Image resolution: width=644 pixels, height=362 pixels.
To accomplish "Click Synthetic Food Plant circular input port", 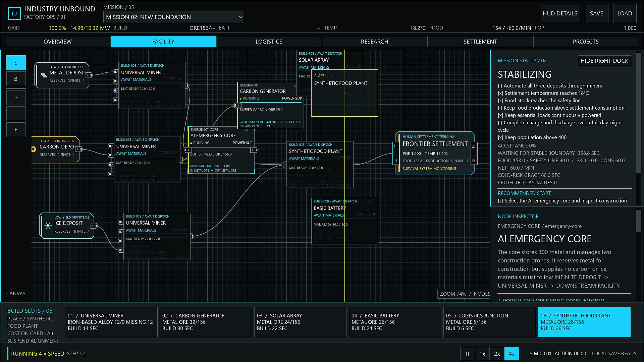I will pyautogui.click(x=285, y=165).
